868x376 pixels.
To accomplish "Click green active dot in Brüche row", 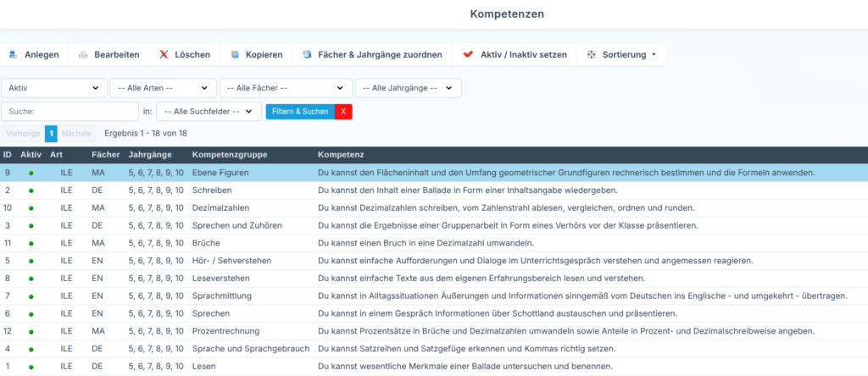I will click(31, 243).
